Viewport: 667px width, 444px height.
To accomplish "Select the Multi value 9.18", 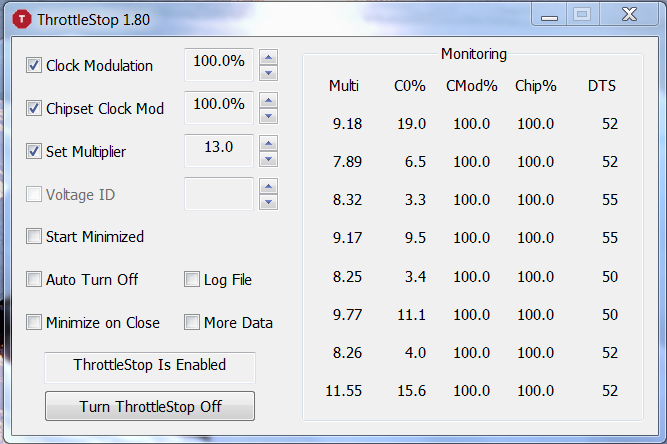I will click(347, 124).
